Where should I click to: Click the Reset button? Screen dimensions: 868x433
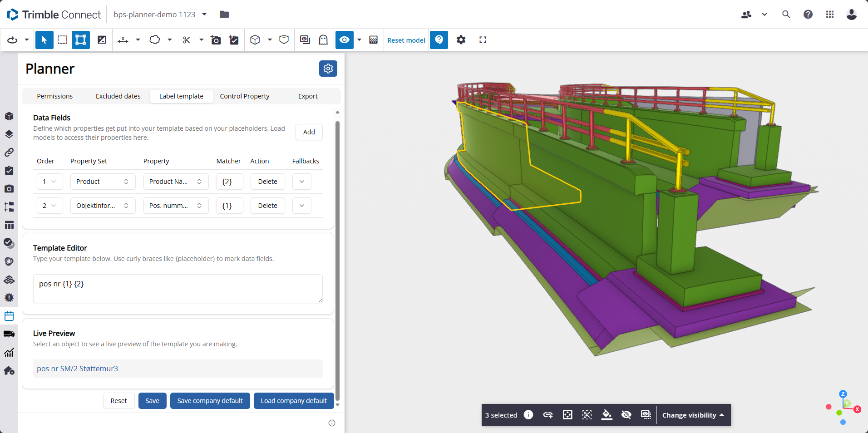pos(119,401)
